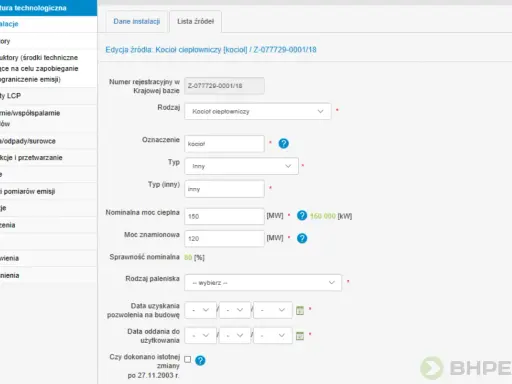Viewport: 512px width, 384px height.
Task: Open help icon beside Nominalna moc cieplna
Action: pyautogui.click(x=302, y=216)
